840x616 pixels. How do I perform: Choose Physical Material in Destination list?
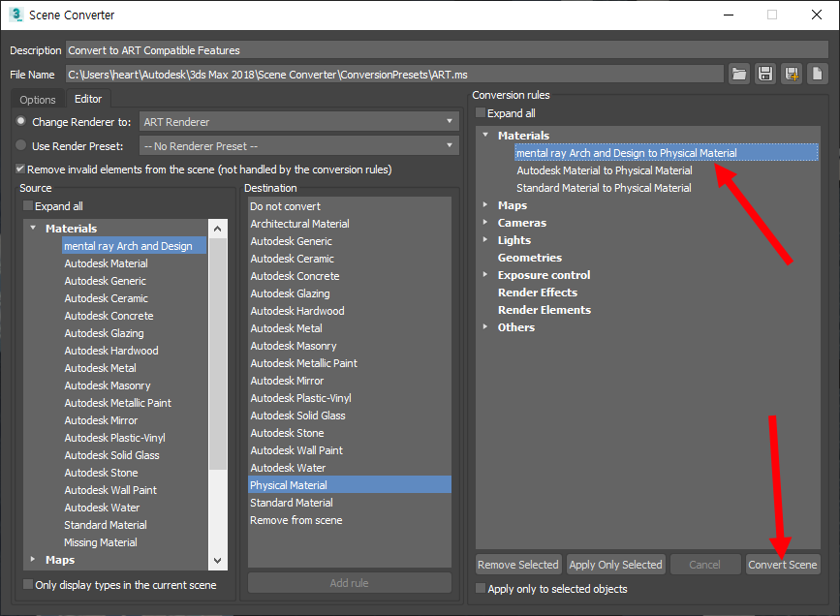point(350,485)
